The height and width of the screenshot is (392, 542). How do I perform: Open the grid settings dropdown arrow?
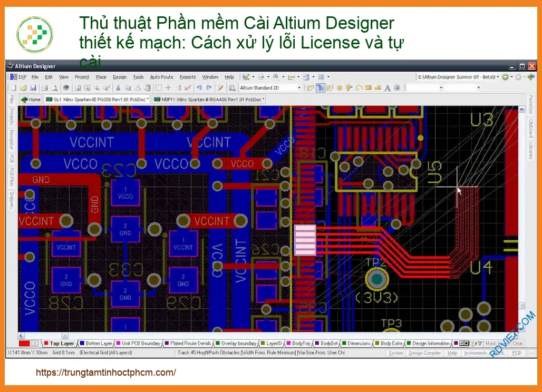[328, 77]
